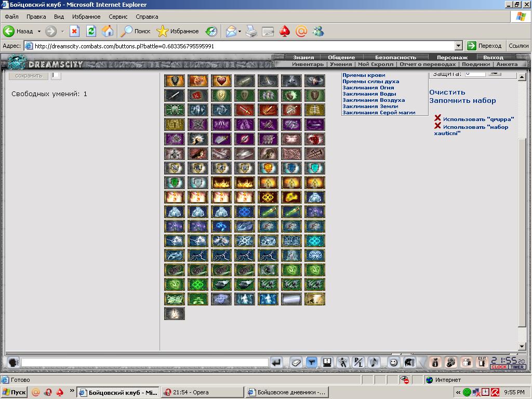Select the red heart skill icon
532x399 pixels.
[x=221, y=81]
